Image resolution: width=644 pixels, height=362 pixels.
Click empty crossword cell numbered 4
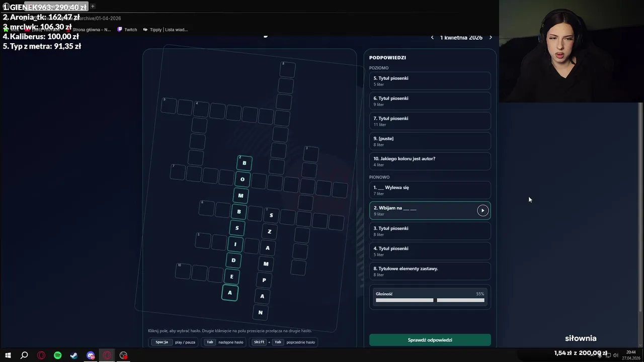tap(201, 109)
